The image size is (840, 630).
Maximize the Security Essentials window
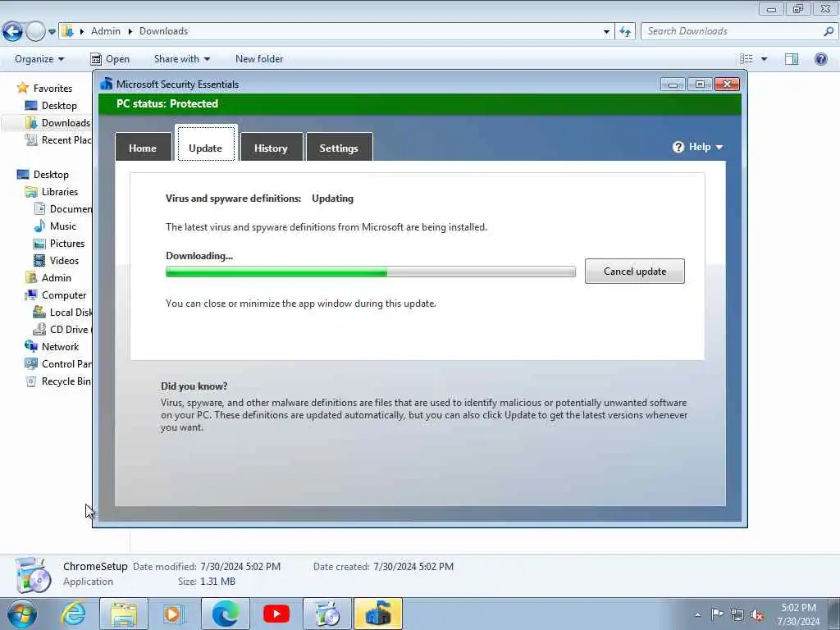(700, 84)
